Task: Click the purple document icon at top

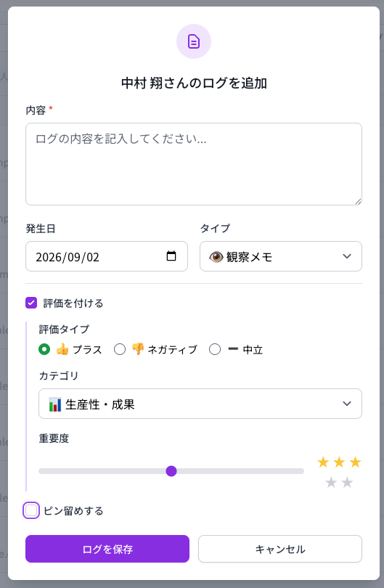Action: pyautogui.click(x=194, y=41)
